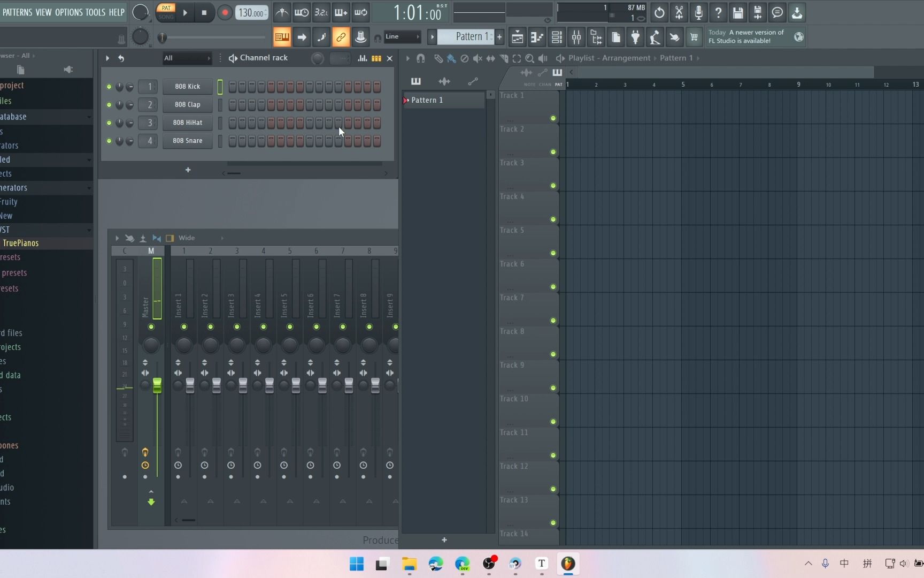Screen dimensions: 924x578
Task: Enable magnet snap in the Playlist toolbar
Action: click(x=420, y=58)
